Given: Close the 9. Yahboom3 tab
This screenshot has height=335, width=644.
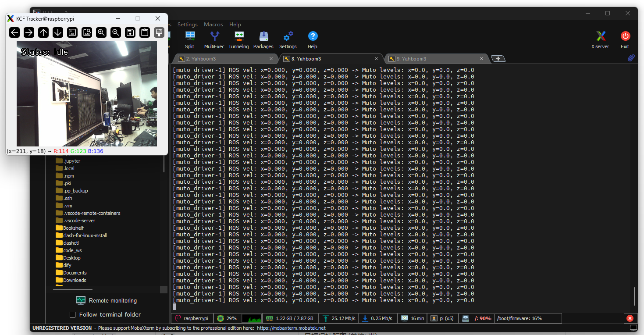Looking at the screenshot, I should point(481,59).
